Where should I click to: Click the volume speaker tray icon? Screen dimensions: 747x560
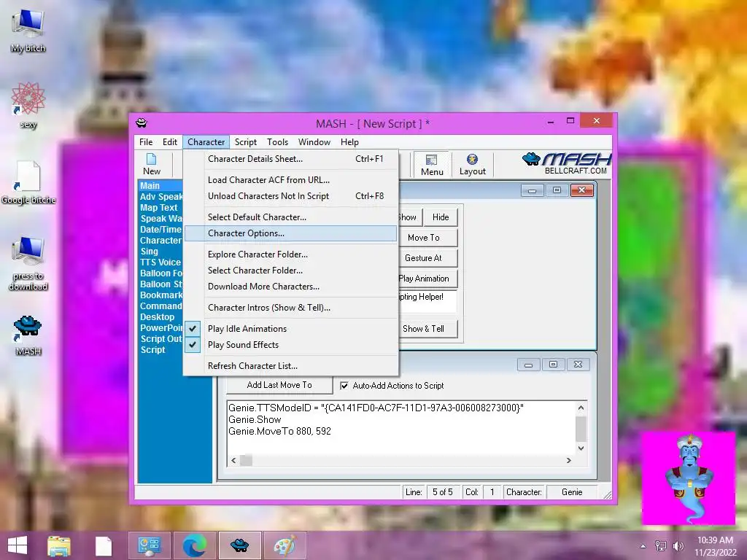pos(678,546)
